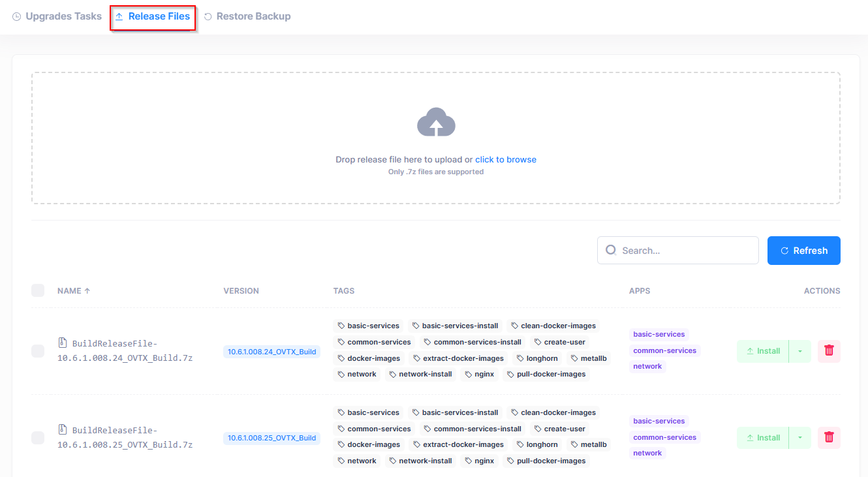
Task: Click the 'metallb' tag in the 10.6.1.008.24 row
Action: (588, 358)
